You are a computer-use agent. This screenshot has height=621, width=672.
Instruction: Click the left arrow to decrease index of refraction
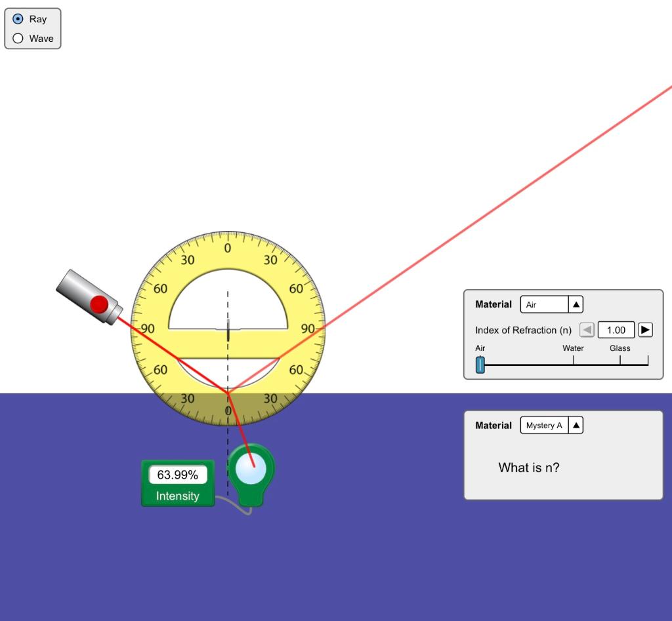pyautogui.click(x=586, y=330)
